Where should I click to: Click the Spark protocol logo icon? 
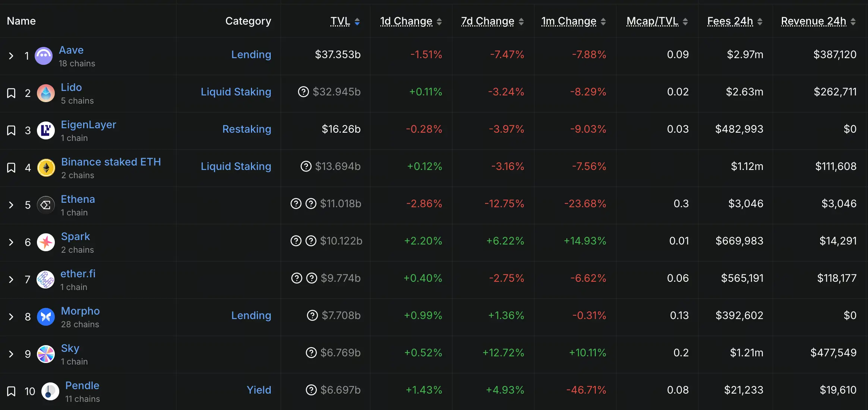[x=46, y=242]
